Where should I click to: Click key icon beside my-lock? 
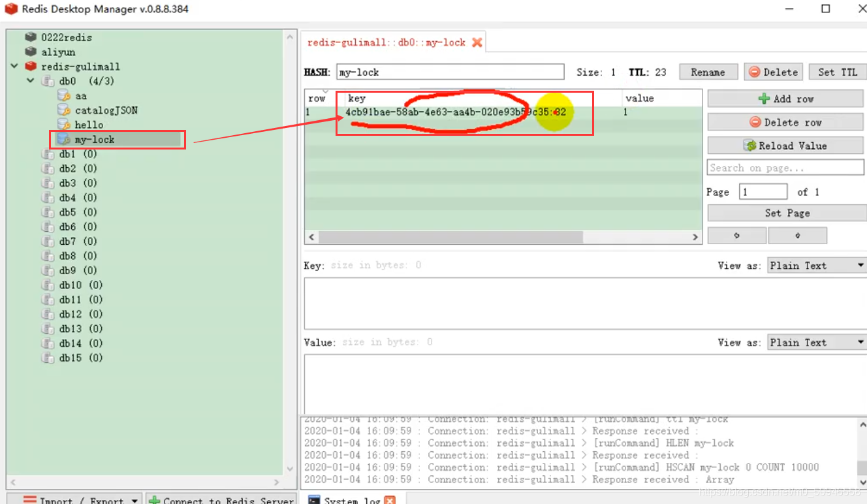[64, 139]
